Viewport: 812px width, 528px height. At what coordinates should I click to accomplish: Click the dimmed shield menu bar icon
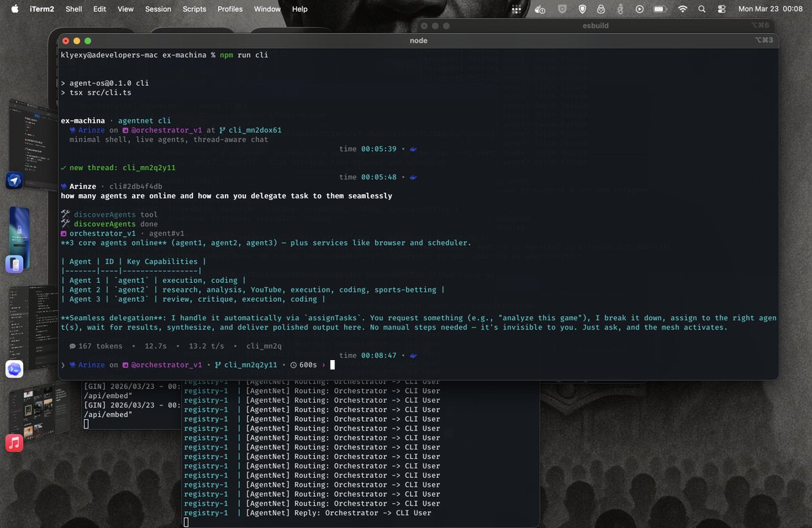[562, 9]
